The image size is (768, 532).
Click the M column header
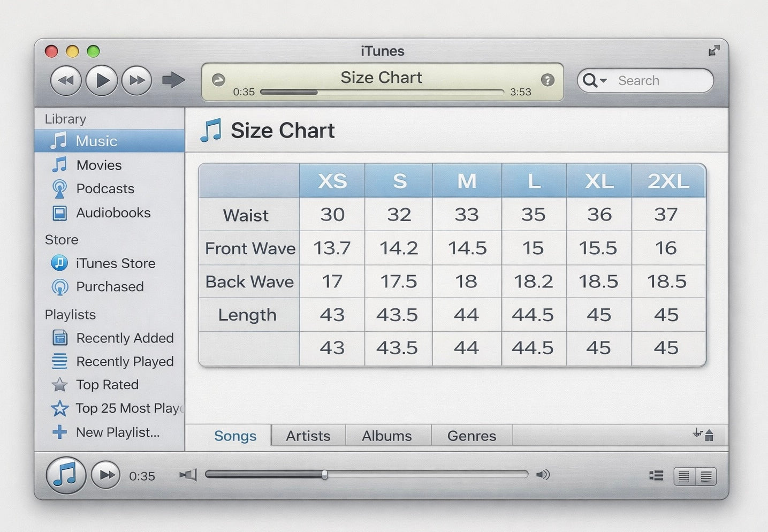coord(467,181)
